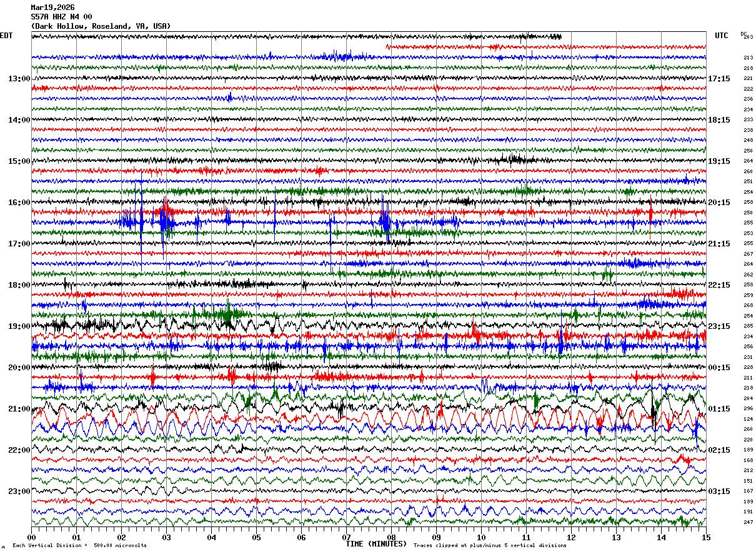Click the DC offset value '247'
Screen dimensions: 756x554
[748, 522]
